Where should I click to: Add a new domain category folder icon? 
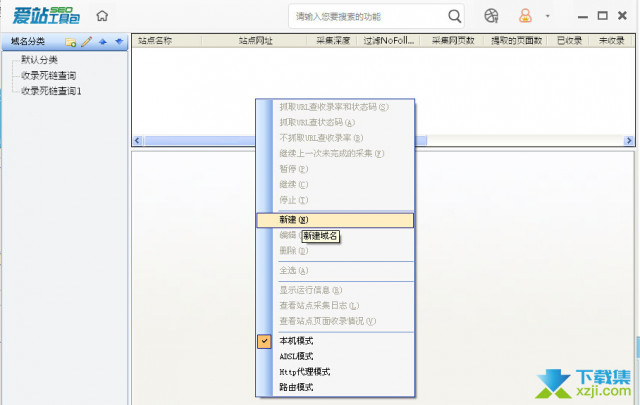(x=71, y=42)
